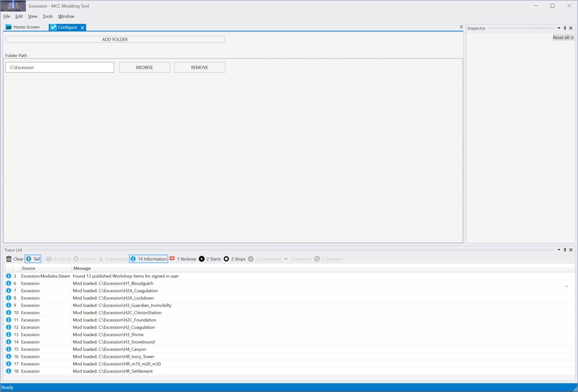This screenshot has width=578, height=392.
Task: Open the Window menu
Action: 66,16
